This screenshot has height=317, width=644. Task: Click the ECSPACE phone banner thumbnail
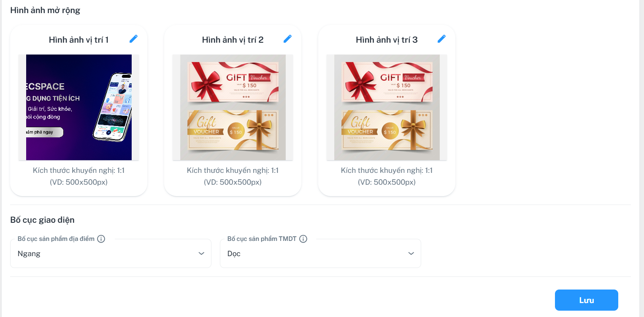(79, 107)
